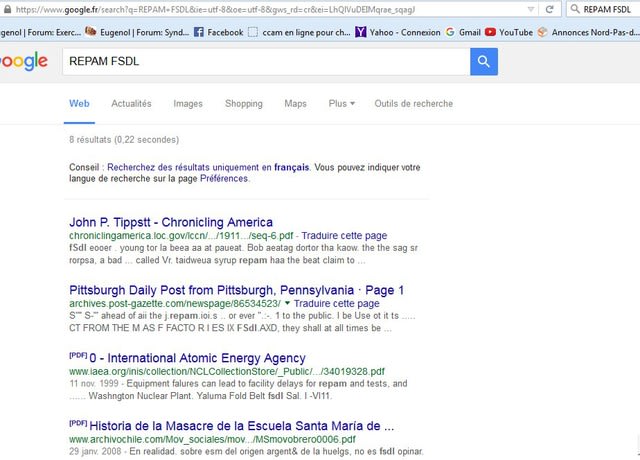640x460 pixels.
Task: Open John P. Tippstt - Chronicling America result
Action: coord(170,222)
